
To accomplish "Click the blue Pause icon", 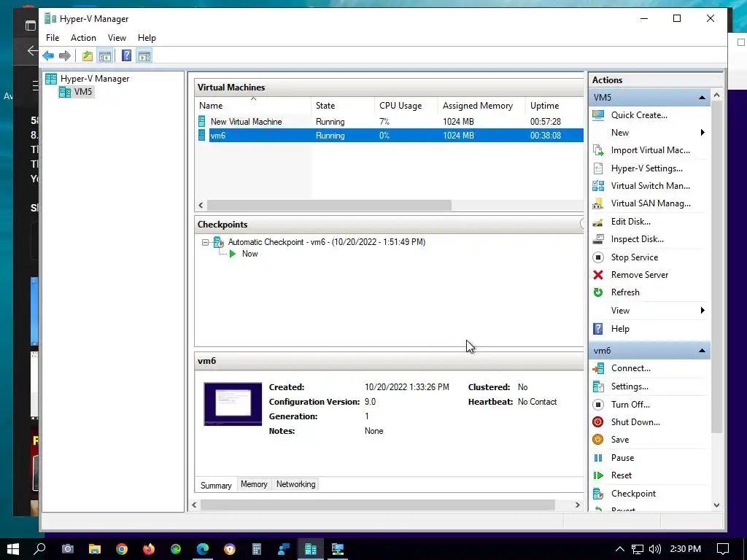I will [598, 458].
